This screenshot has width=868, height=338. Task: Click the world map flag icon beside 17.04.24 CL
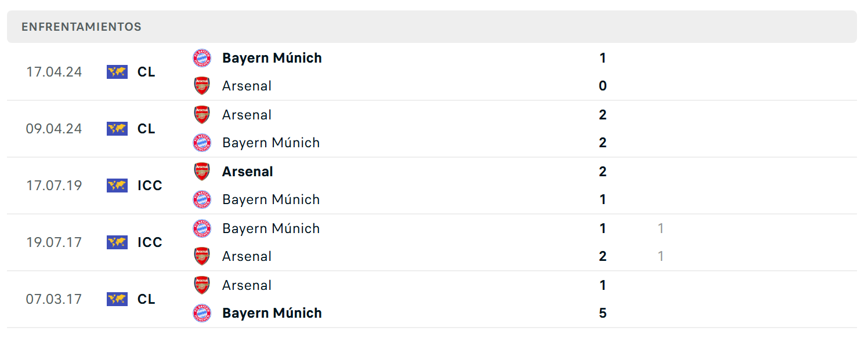point(117,72)
